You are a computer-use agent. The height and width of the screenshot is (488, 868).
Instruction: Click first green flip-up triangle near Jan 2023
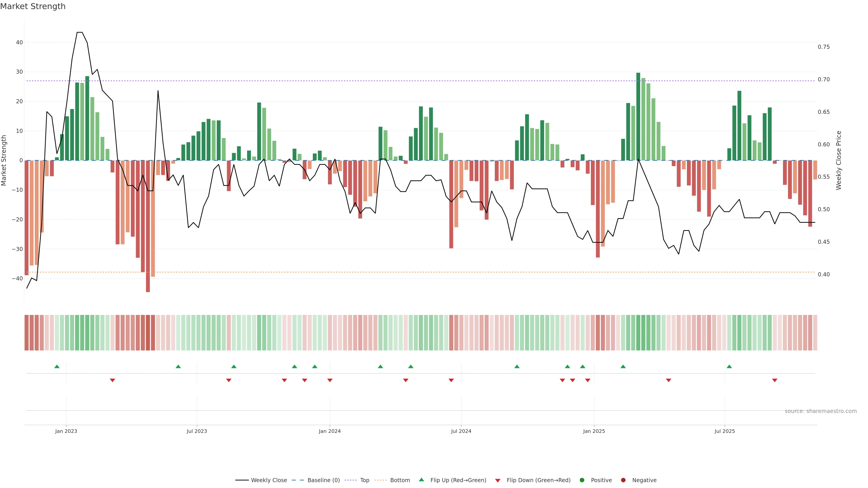pos(57,366)
